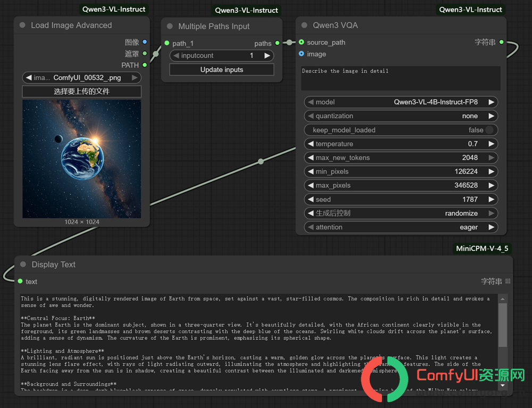Click the 遮罩 output port
This screenshot has width=532, height=408.
(145, 53)
